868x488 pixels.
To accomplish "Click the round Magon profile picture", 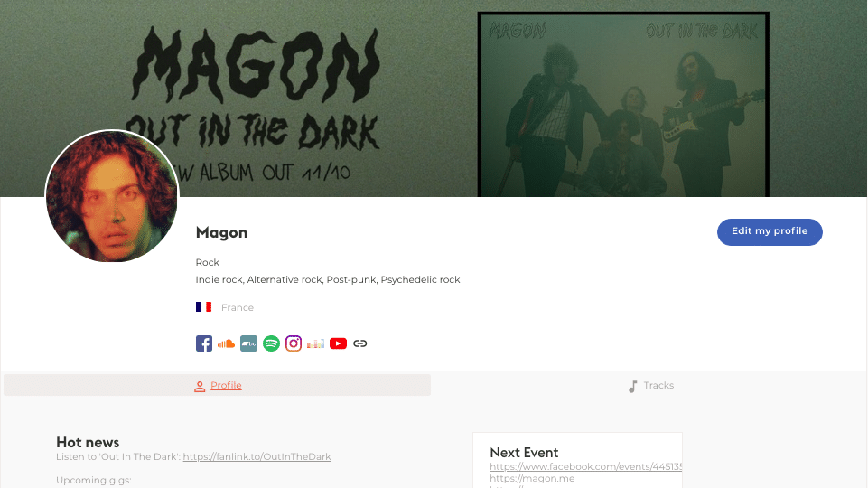I will pos(112,196).
